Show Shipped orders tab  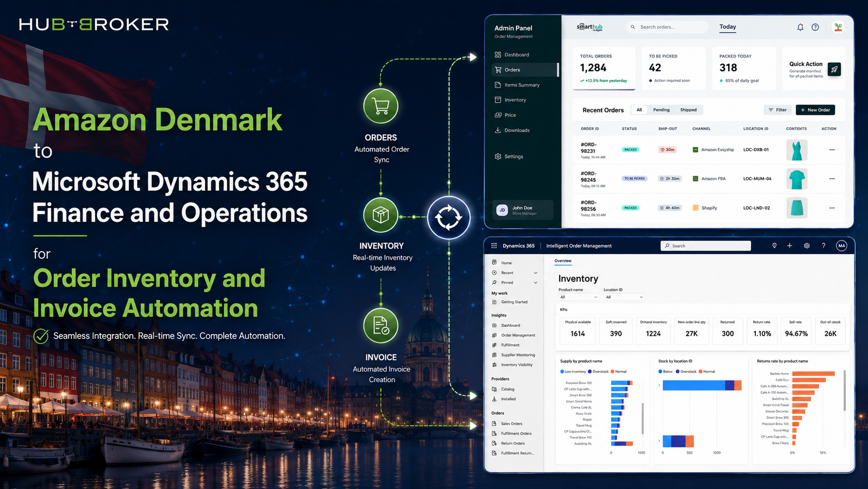click(x=688, y=110)
